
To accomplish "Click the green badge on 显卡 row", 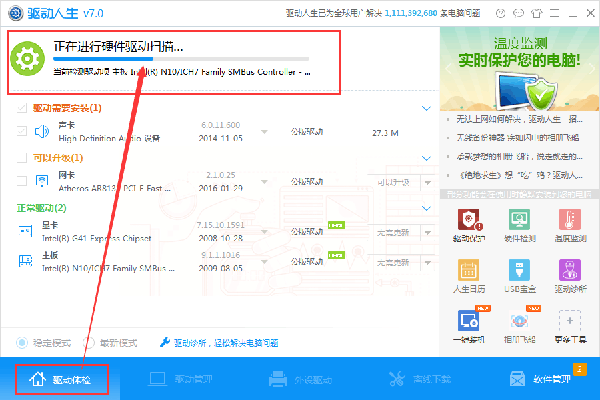I will click(336, 225).
